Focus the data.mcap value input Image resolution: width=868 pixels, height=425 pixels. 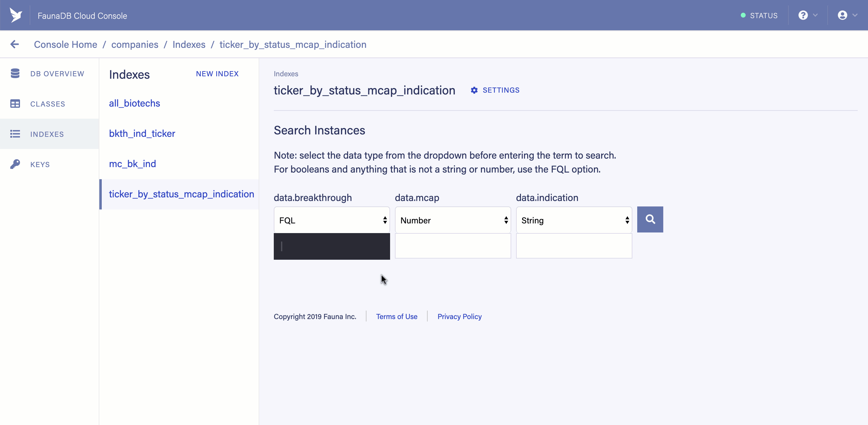[452, 246]
